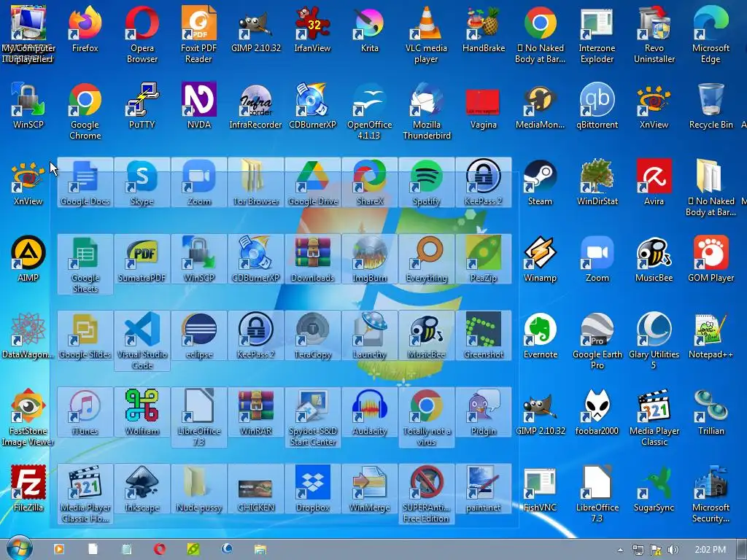
Task: Select the qBittorrent icon
Action: pos(597,106)
